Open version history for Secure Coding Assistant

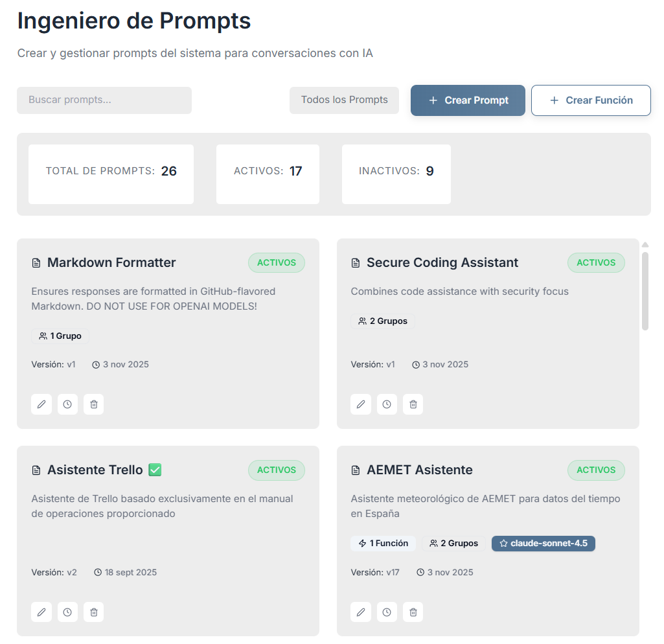click(387, 404)
